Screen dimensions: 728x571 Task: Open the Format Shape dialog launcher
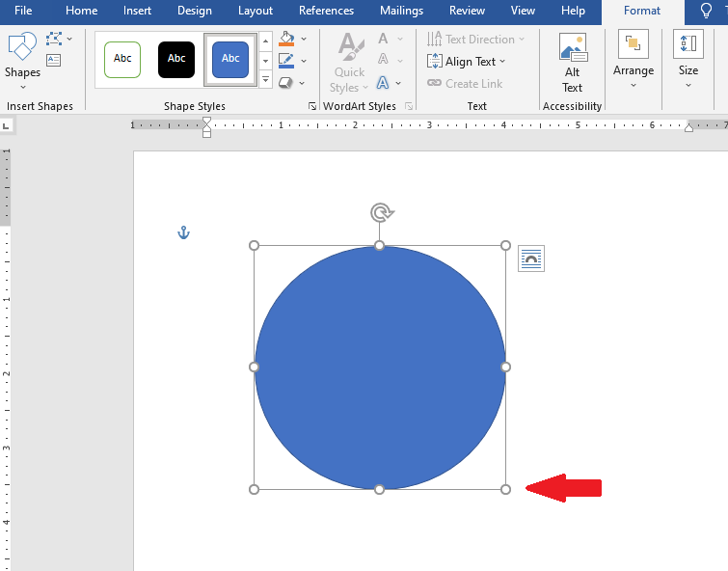coord(311,106)
